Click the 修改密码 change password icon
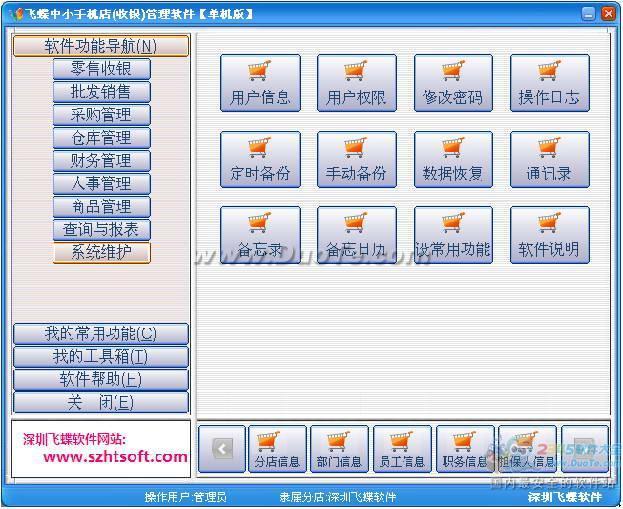Image resolution: width=623 pixels, height=509 pixels. [453, 83]
